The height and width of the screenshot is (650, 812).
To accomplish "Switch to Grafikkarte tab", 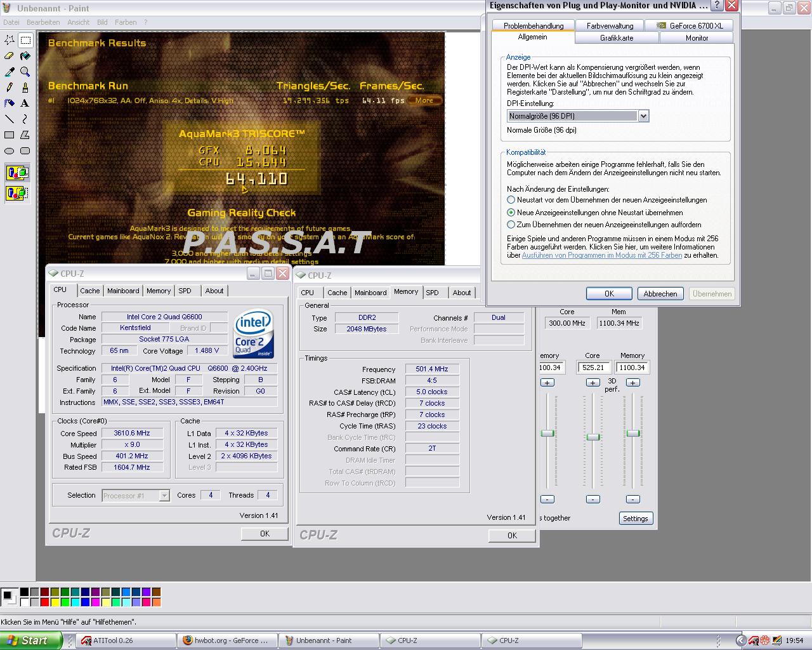I will pyautogui.click(x=617, y=38).
